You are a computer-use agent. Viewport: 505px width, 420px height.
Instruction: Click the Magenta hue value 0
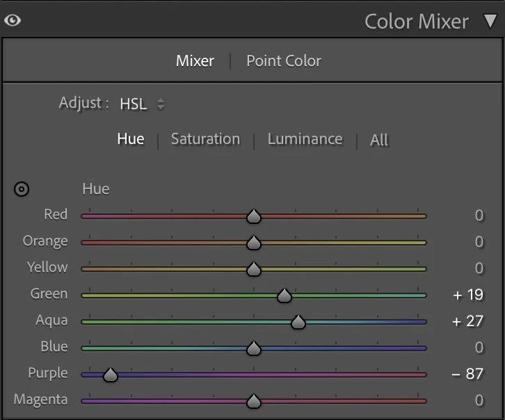[479, 400]
